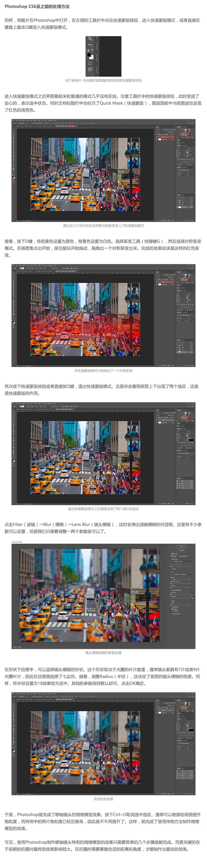This screenshot has height=868, width=207.
Task: Click caption "退出快速蒙版模式之后画面呈现了两个部分的选区"
Action: 103,509
